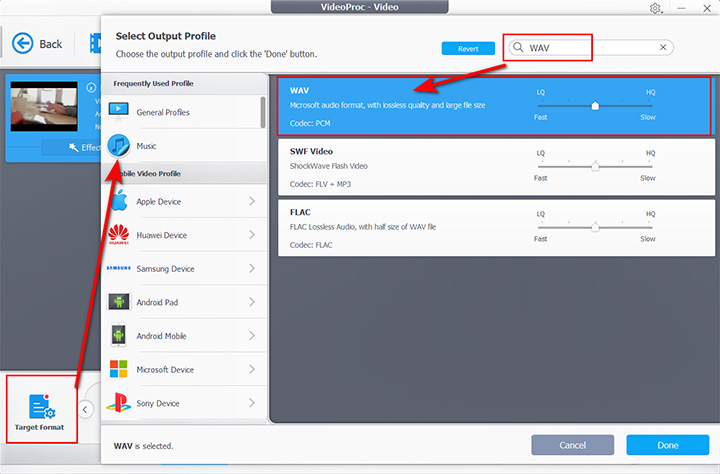Open Sony Device profile list

click(184, 403)
